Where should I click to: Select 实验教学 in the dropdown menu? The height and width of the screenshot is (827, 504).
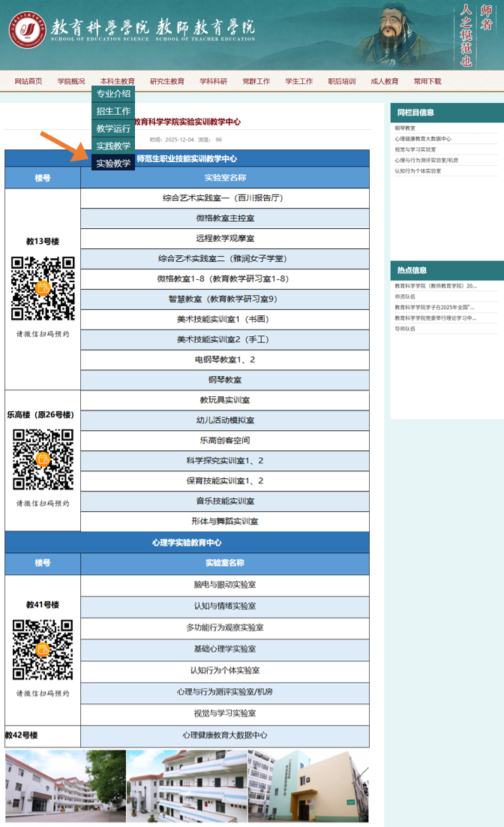coord(113,163)
